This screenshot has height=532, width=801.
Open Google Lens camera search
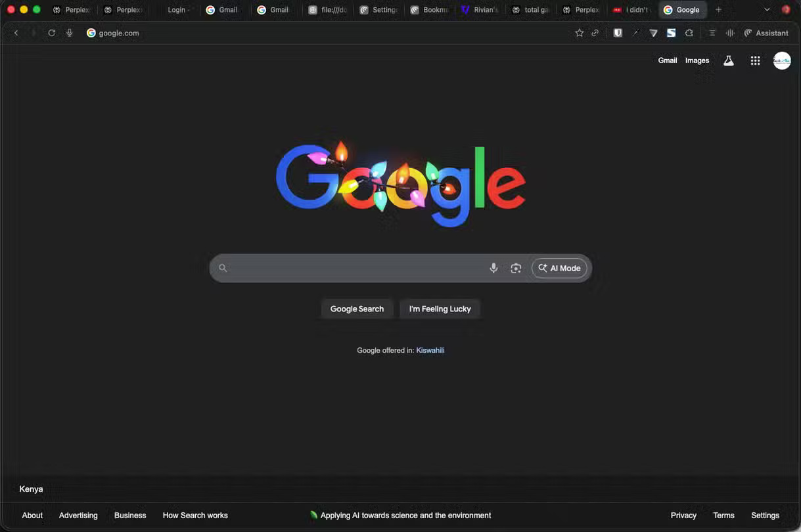point(516,267)
